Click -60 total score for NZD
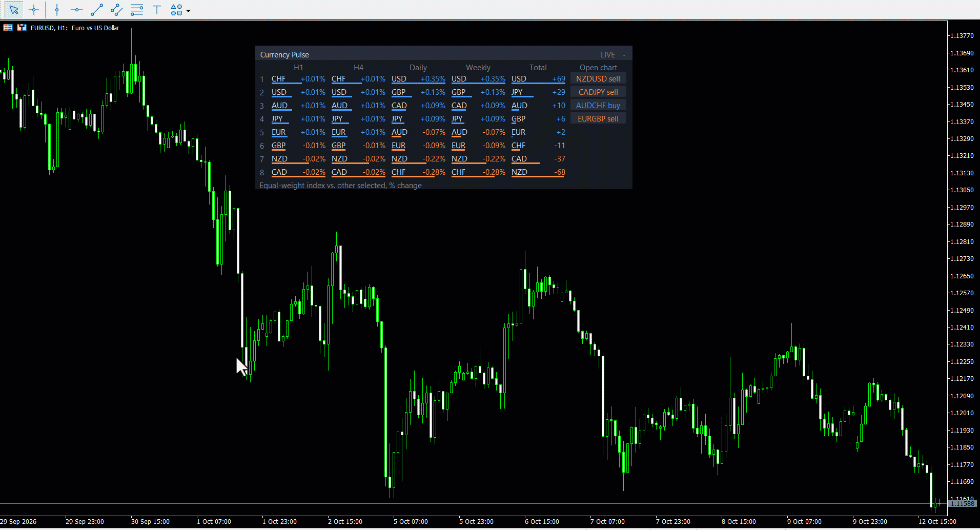 (x=559, y=172)
